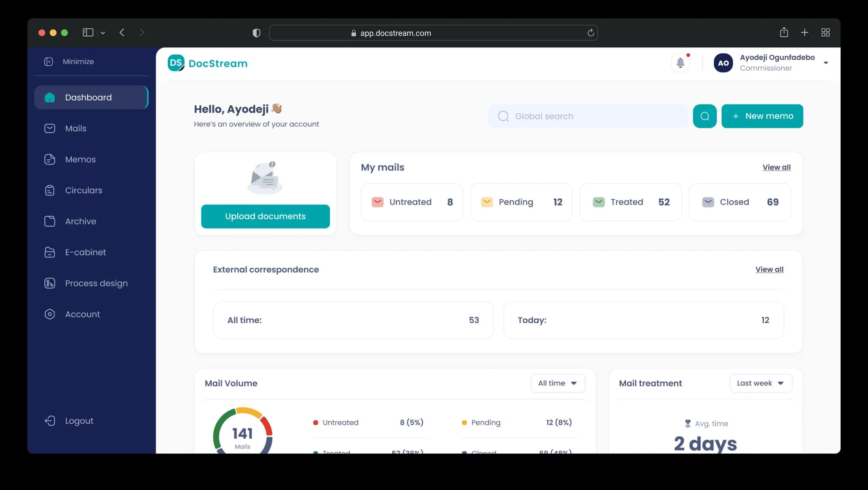Click View all in External correspondence
Screen dimensions: 868x490
pos(769,269)
